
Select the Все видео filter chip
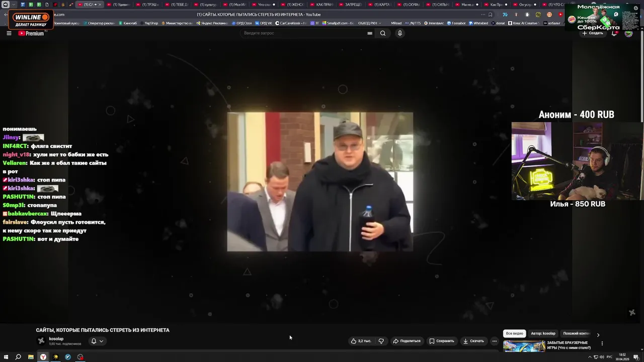515,333
